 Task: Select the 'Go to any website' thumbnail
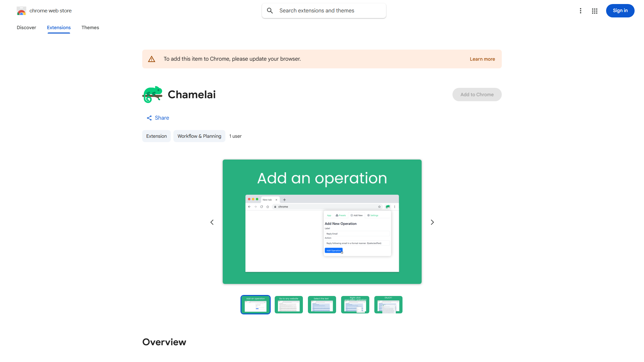(x=288, y=305)
